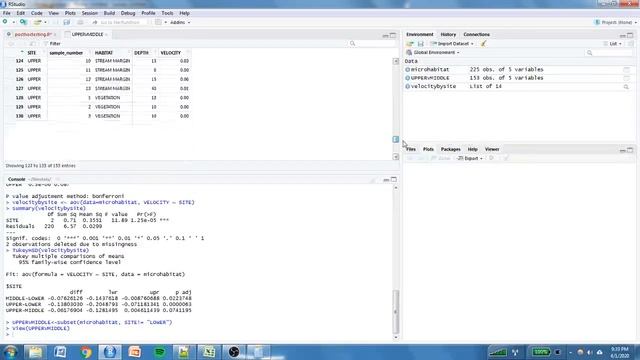Open the Tools menu

(x=167, y=13)
